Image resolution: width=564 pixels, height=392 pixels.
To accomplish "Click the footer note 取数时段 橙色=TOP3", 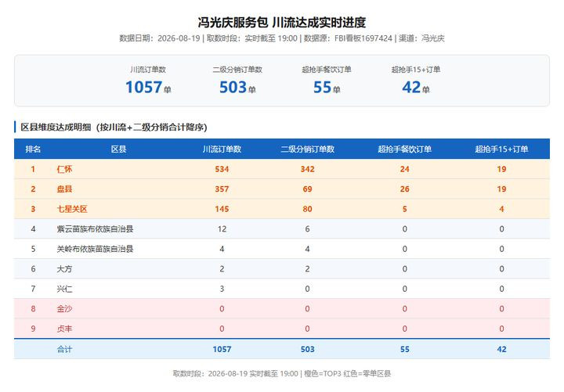I will pos(282,374).
